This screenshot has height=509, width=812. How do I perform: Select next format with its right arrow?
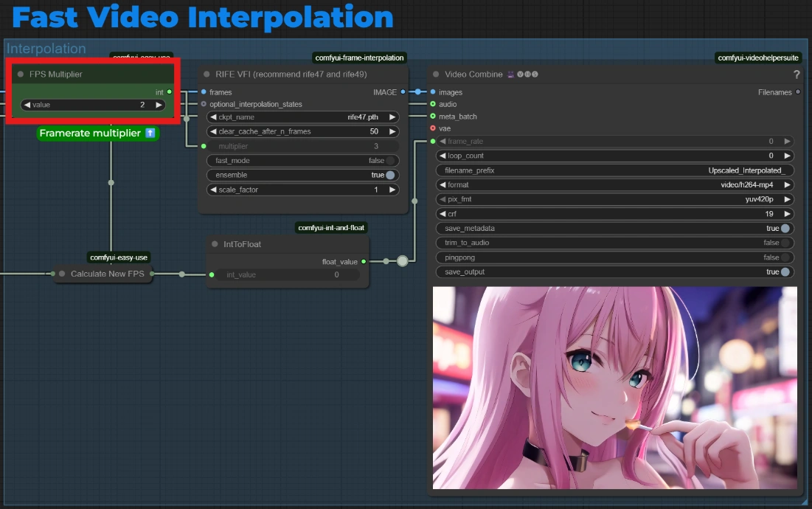787,185
